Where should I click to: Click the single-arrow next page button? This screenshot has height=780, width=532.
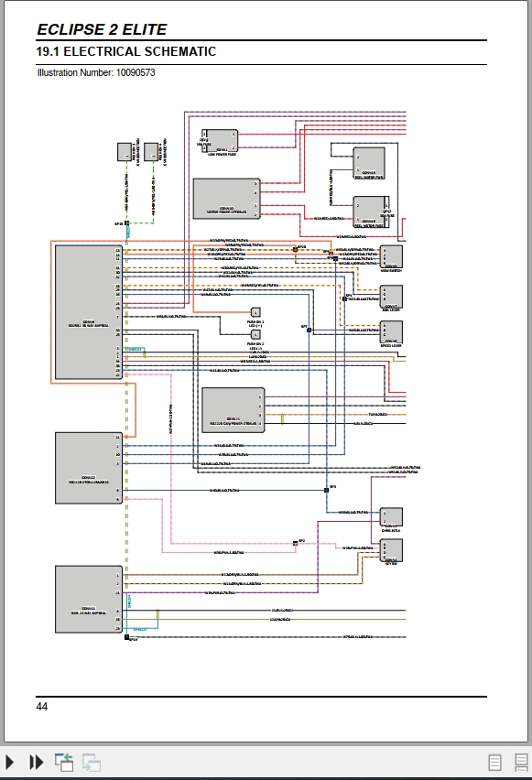pos(10,762)
